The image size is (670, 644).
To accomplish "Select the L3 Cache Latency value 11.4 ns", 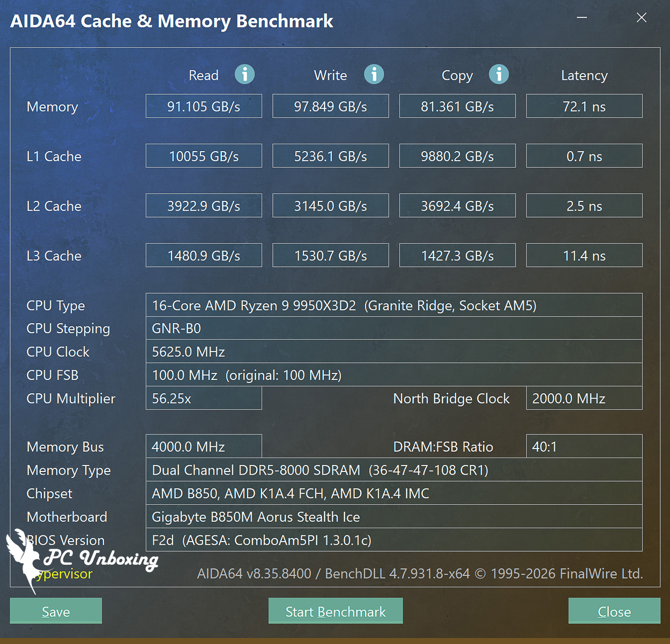I will tap(584, 256).
